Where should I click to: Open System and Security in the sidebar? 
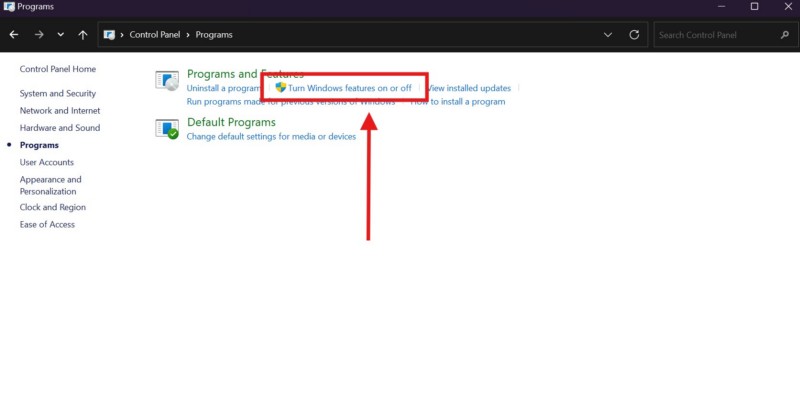(58, 93)
